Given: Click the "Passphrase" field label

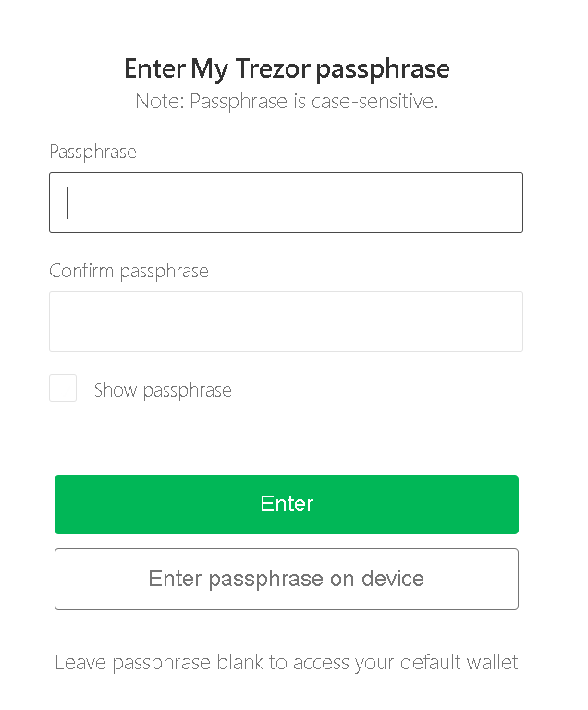Looking at the screenshot, I should point(92,152).
